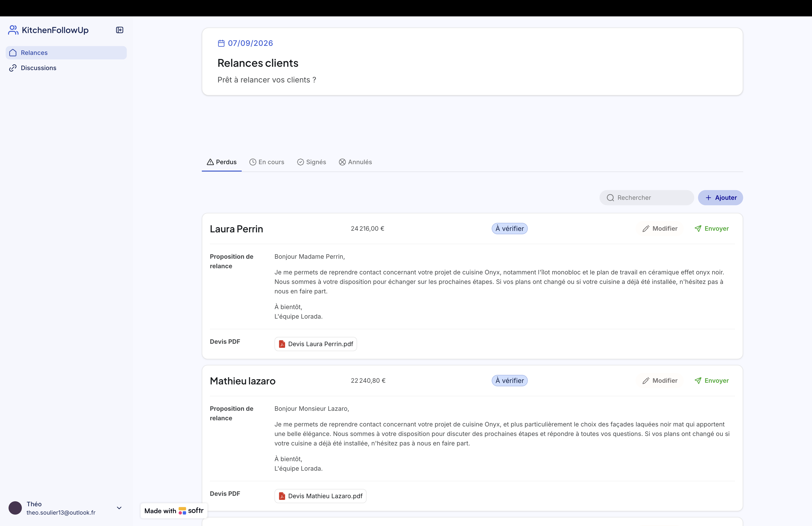
Task: Click the Mathieu lazaro card title
Action: pos(243,381)
